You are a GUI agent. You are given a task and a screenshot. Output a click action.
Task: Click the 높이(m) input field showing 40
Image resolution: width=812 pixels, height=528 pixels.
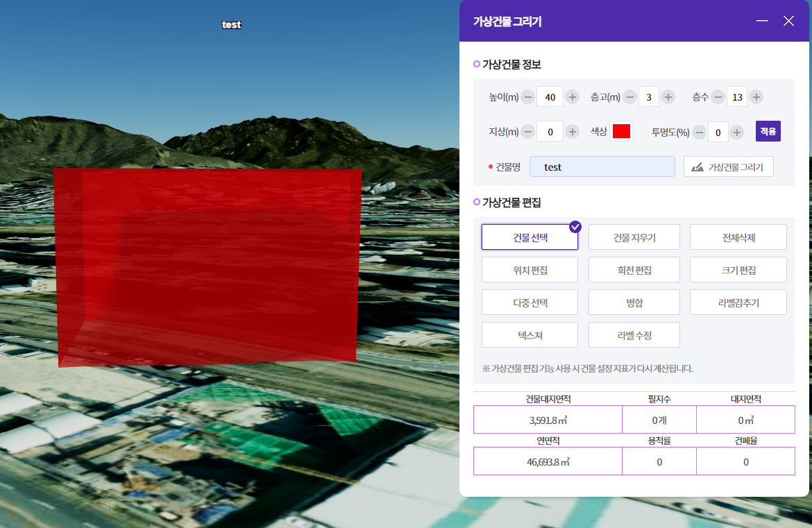550,97
